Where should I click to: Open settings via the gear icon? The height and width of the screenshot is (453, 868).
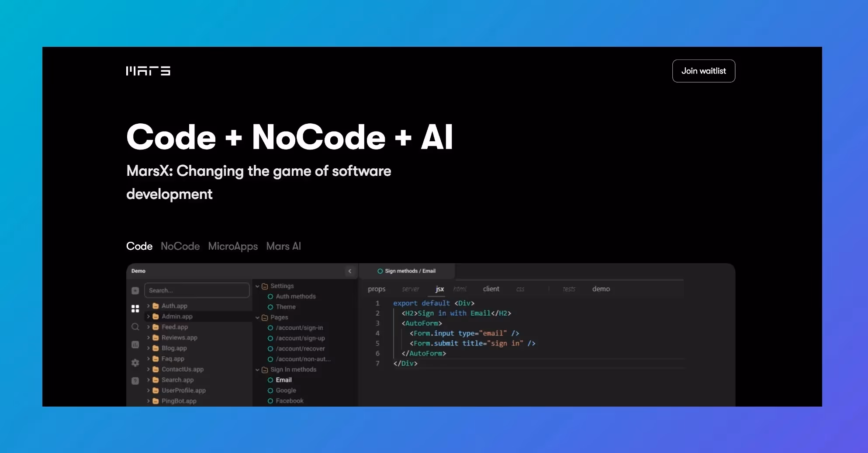[135, 363]
